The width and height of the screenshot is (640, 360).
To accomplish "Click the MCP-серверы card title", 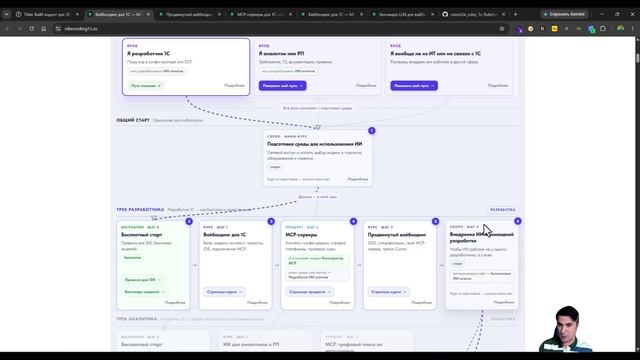I will [302, 235].
